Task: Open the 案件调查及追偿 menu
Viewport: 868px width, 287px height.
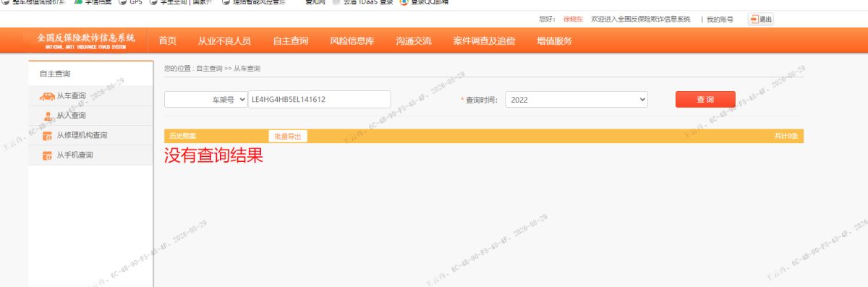Action: pyautogui.click(x=484, y=41)
